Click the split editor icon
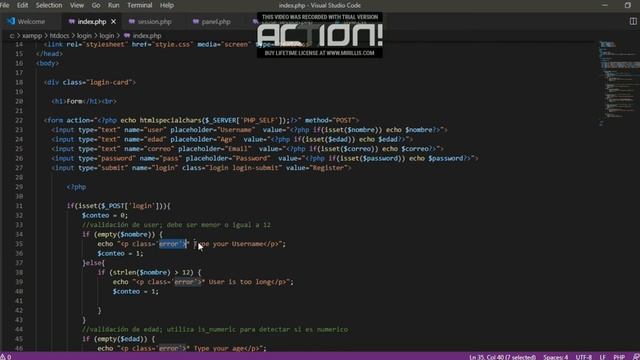Image resolution: width=640 pixels, height=360 pixels. 633,22
